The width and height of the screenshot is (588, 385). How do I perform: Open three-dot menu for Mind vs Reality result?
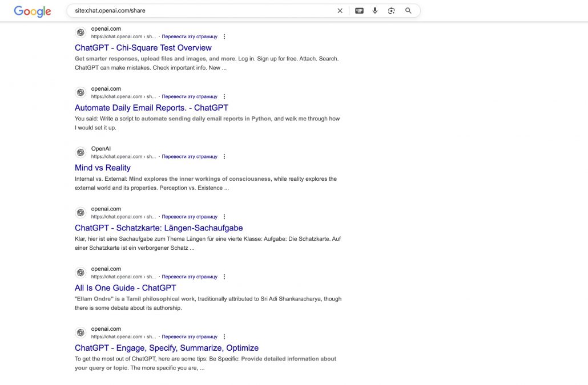tap(224, 156)
